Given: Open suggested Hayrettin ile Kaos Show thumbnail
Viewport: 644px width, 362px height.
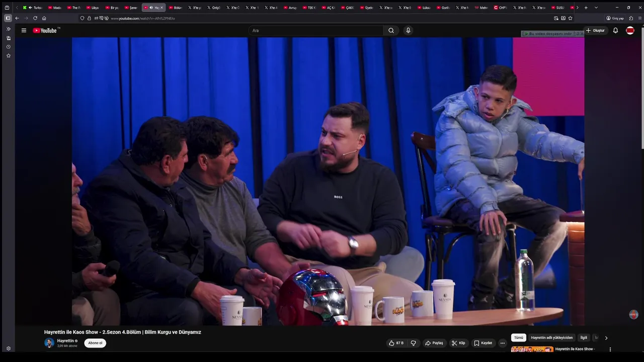Looking at the screenshot, I should pos(532,349).
